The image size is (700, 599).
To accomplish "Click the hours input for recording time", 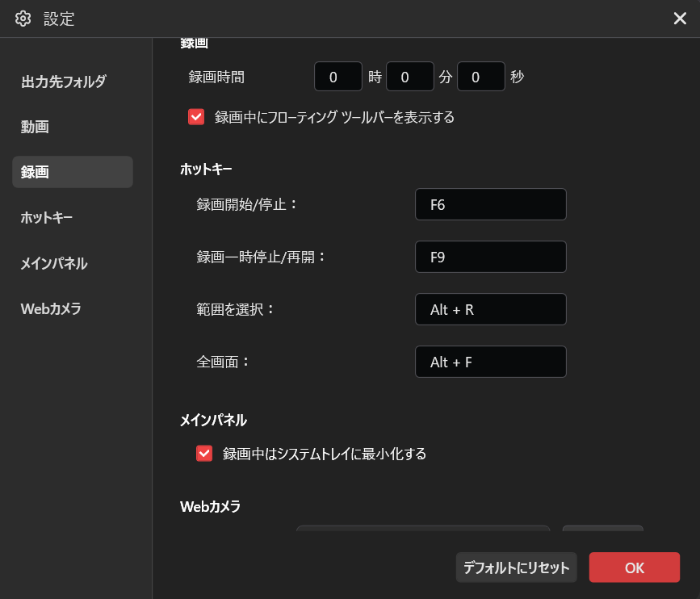I will pyautogui.click(x=337, y=76).
